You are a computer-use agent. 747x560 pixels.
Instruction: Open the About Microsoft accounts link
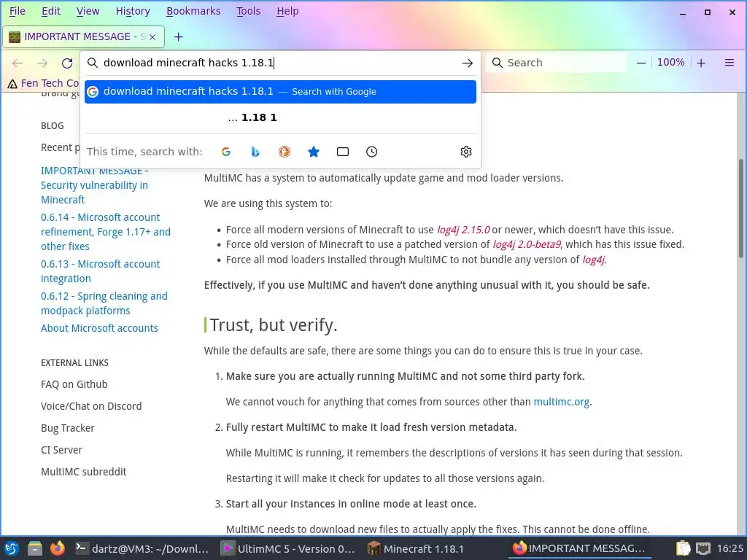99,328
